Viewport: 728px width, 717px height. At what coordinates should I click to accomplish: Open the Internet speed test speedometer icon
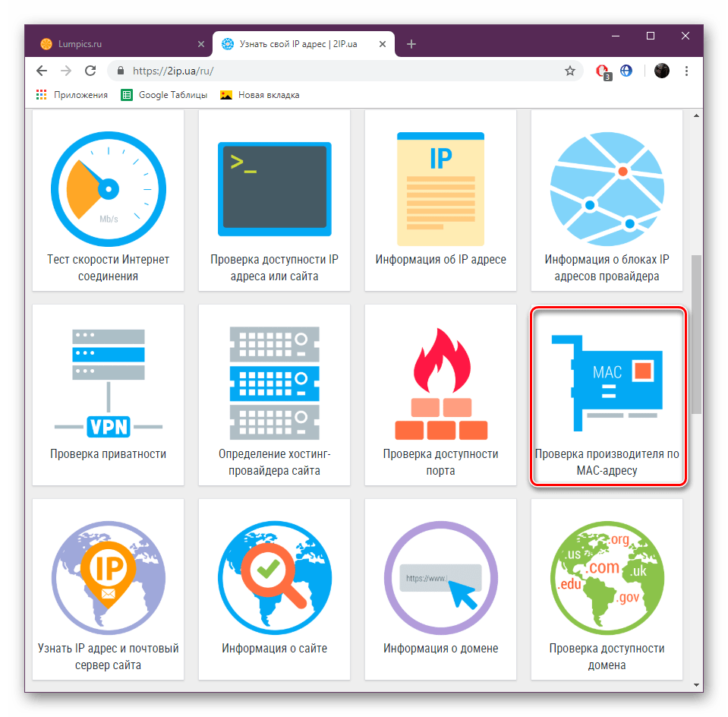click(x=107, y=187)
